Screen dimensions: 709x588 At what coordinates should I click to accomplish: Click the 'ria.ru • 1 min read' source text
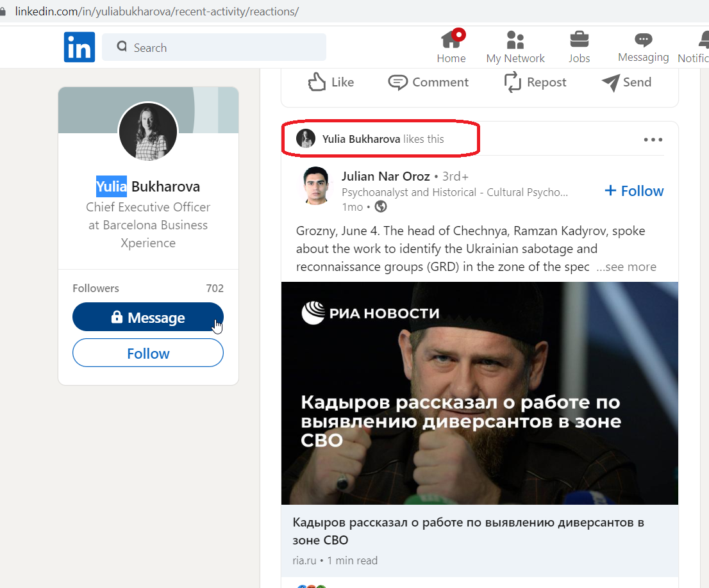[335, 560]
